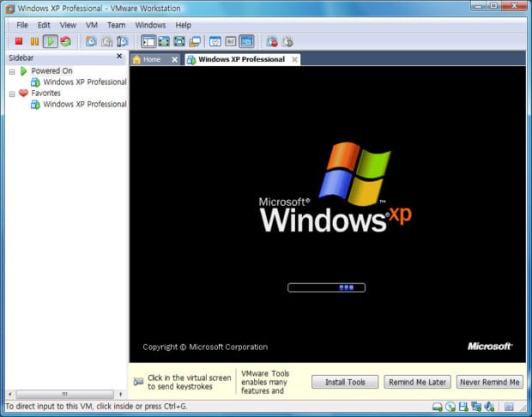Click the hard disk status bar icon
The height and width of the screenshot is (417, 532).
438,407
